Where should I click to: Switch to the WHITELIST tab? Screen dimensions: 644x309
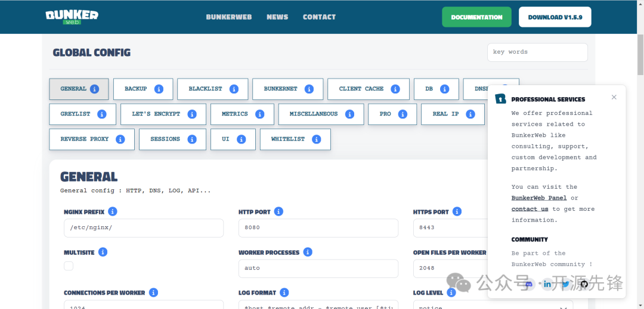pyautogui.click(x=295, y=139)
